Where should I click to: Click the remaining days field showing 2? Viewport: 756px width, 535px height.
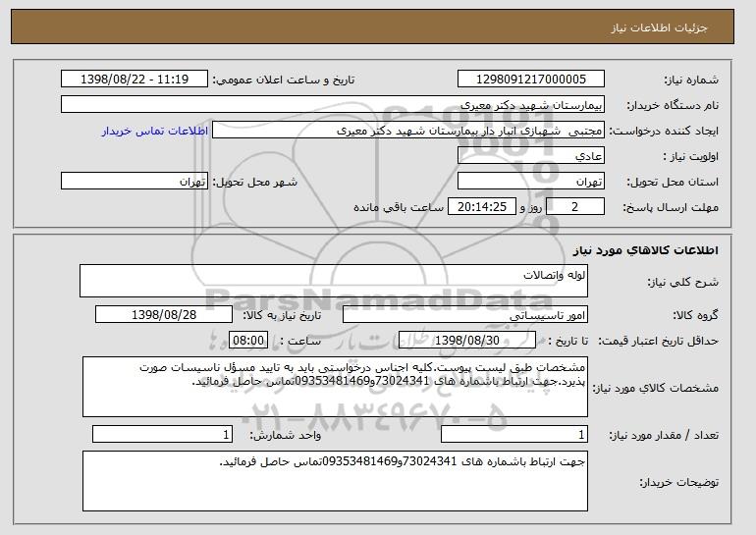click(574, 207)
